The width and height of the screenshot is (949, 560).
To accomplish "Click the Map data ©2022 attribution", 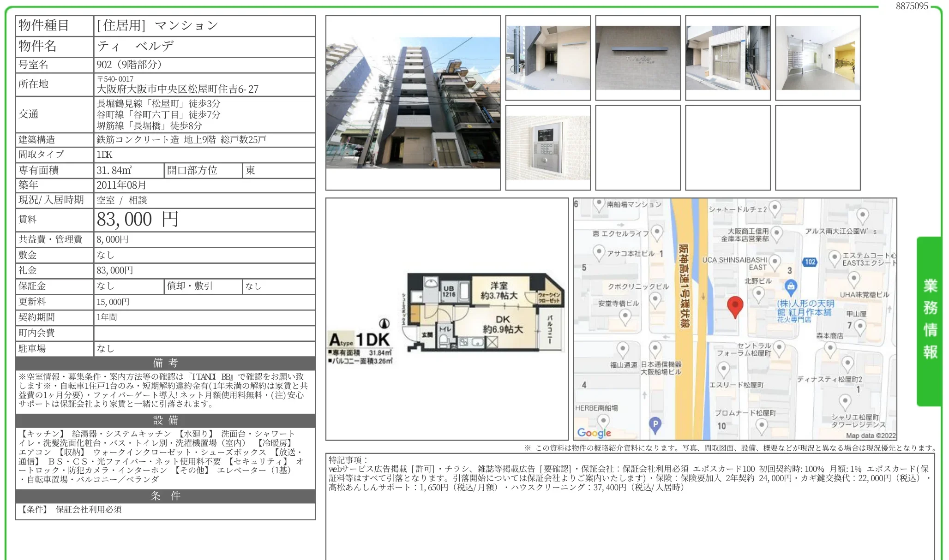I will coord(870,435).
